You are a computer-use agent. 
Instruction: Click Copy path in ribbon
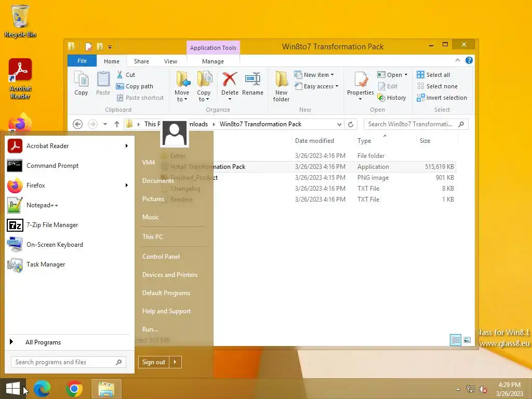pyautogui.click(x=135, y=86)
